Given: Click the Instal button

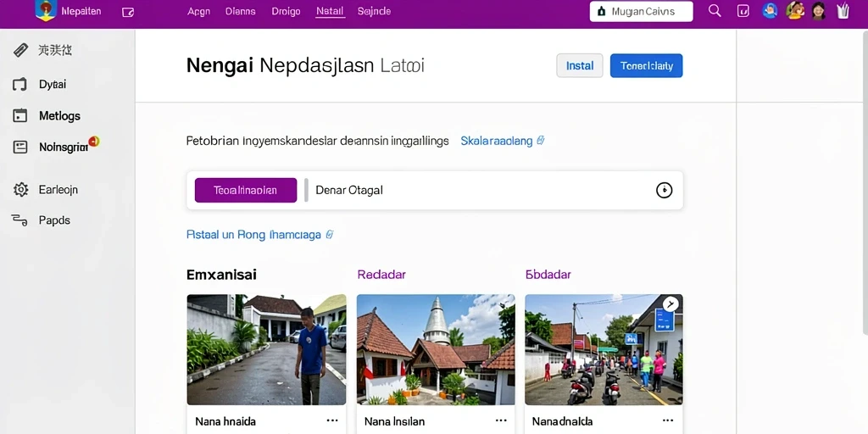Looking at the screenshot, I should click(x=580, y=66).
